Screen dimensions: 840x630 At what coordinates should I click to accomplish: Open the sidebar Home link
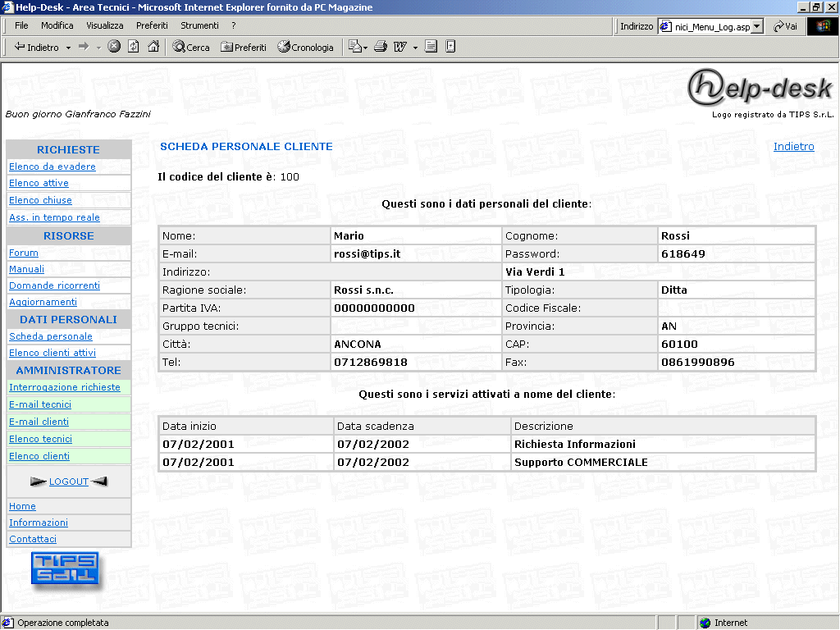(x=22, y=506)
